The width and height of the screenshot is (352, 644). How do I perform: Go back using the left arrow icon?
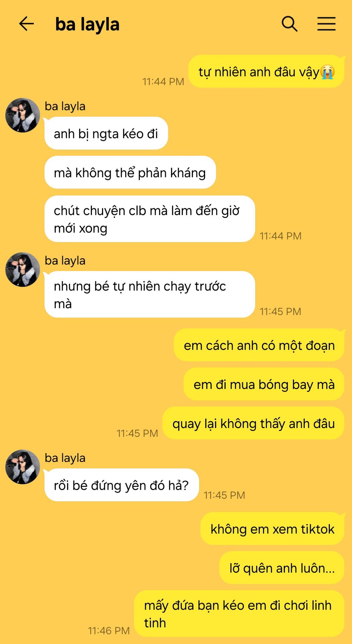coord(27,24)
